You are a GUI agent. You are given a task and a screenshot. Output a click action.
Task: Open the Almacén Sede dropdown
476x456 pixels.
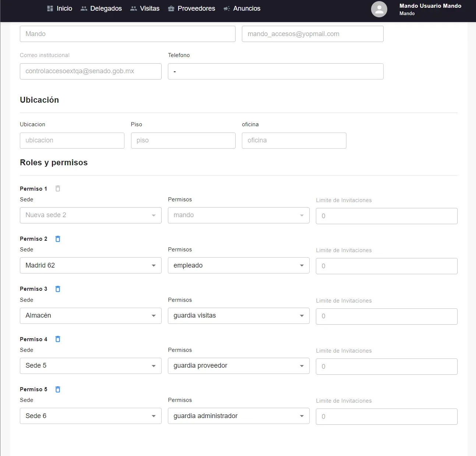[91, 316]
